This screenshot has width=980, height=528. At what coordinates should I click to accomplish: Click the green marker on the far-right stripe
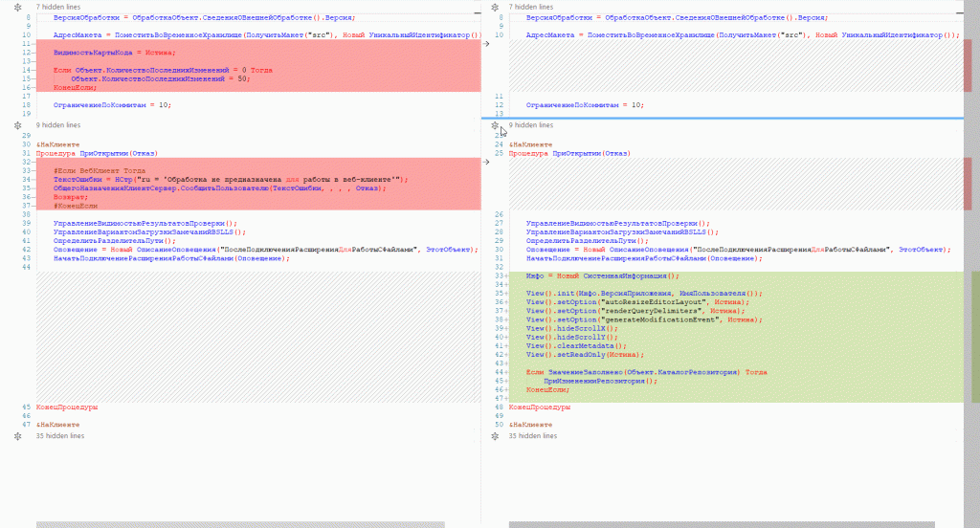tap(975, 337)
